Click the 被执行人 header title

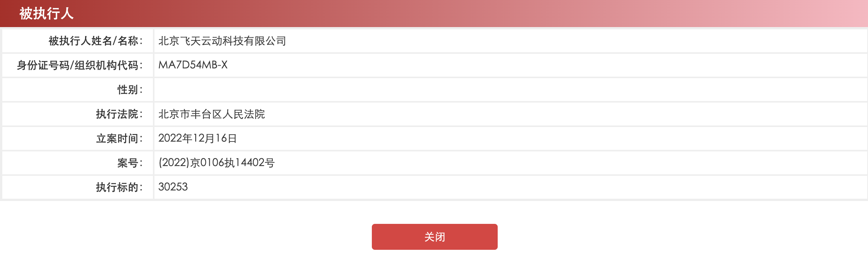(47, 13)
